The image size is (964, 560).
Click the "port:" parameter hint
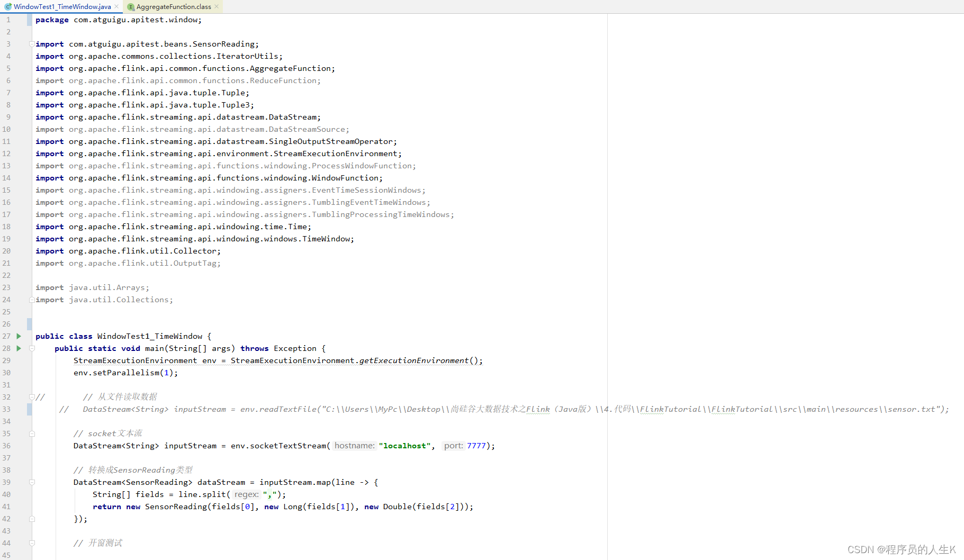pos(454,446)
